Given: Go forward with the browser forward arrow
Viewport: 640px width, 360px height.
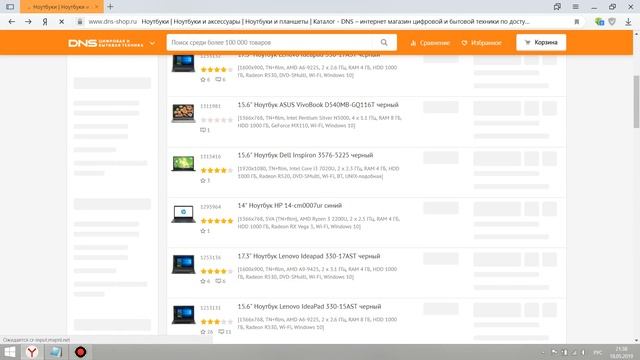Looking at the screenshot, I should pos(28,22).
